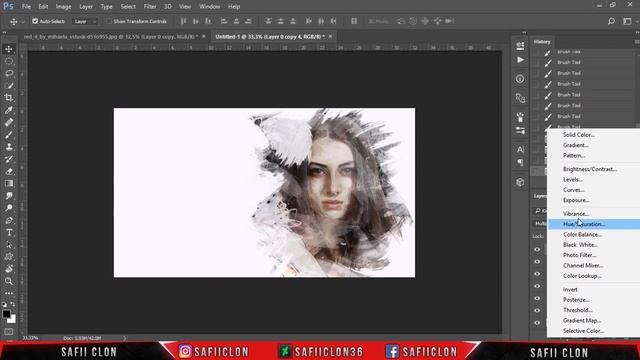640x360 pixels.
Task: Open the Info panel icon
Action: click(x=520, y=79)
